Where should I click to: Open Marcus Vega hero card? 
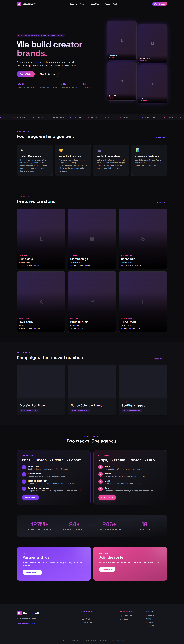coord(152,44)
